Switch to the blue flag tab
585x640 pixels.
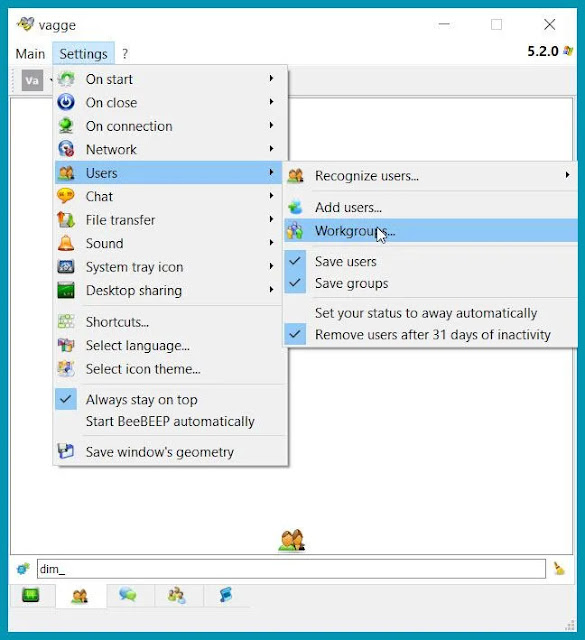225,595
